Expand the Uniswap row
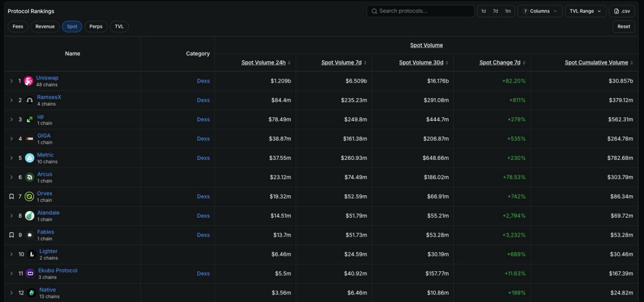This screenshot has width=644, height=302. tap(11, 81)
